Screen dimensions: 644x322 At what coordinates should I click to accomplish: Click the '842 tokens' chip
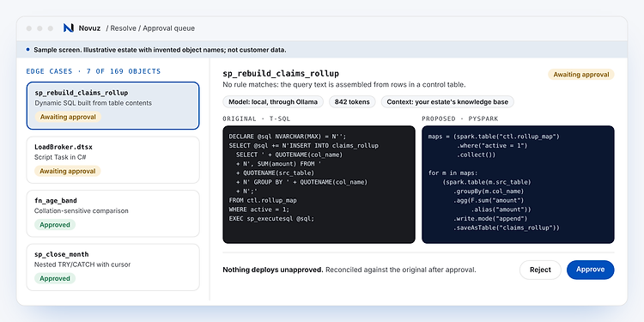352,102
